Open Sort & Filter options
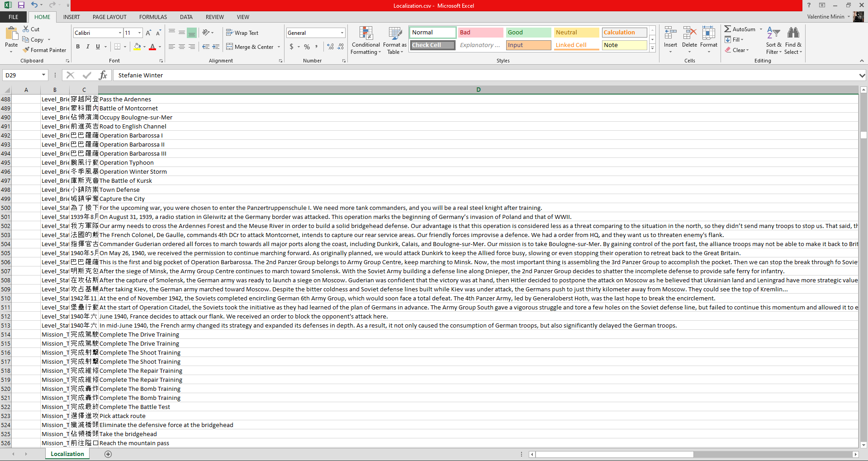Image resolution: width=868 pixels, height=461 pixels. tap(774, 40)
